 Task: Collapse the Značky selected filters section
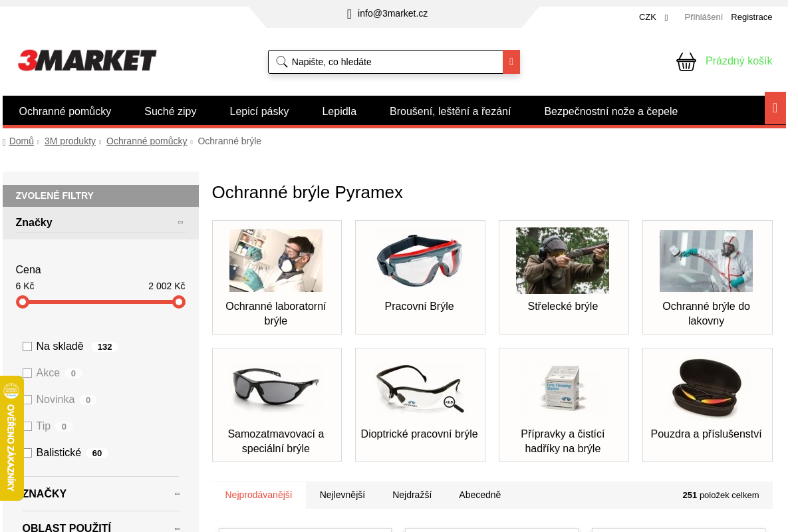point(180,223)
